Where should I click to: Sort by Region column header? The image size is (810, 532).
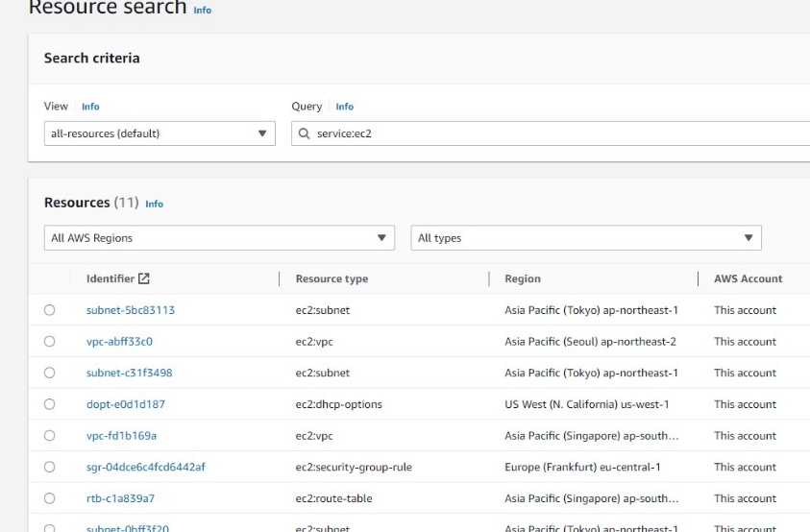point(523,279)
